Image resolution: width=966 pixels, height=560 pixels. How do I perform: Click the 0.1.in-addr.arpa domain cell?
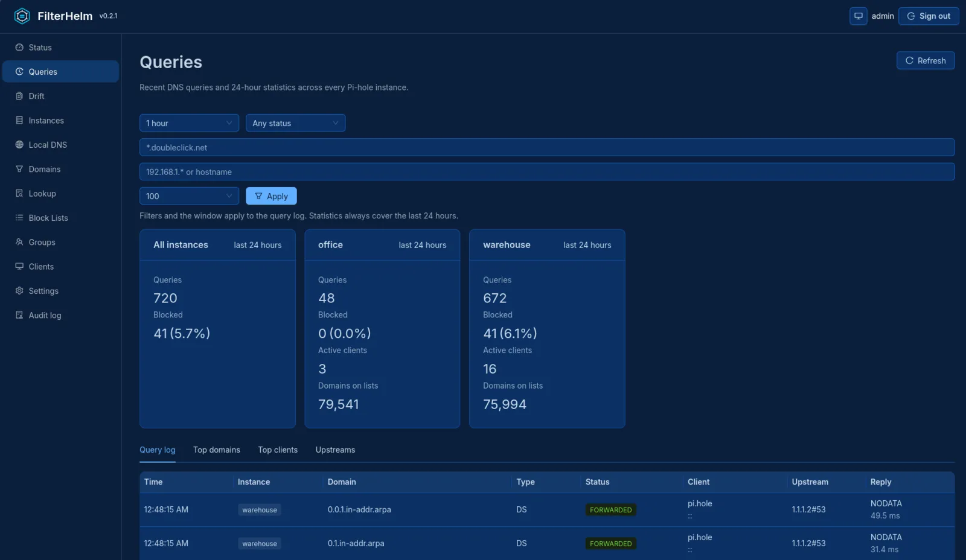tap(356, 544)
